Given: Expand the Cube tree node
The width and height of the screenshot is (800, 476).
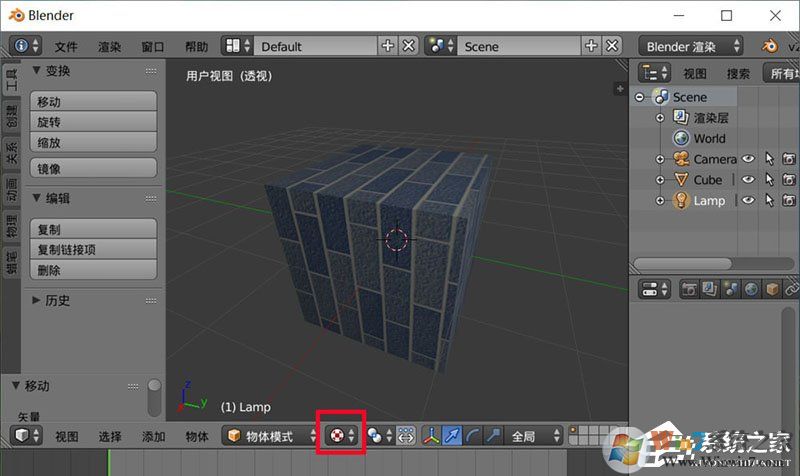Looking at the screenshot, I should pos(660,180).
